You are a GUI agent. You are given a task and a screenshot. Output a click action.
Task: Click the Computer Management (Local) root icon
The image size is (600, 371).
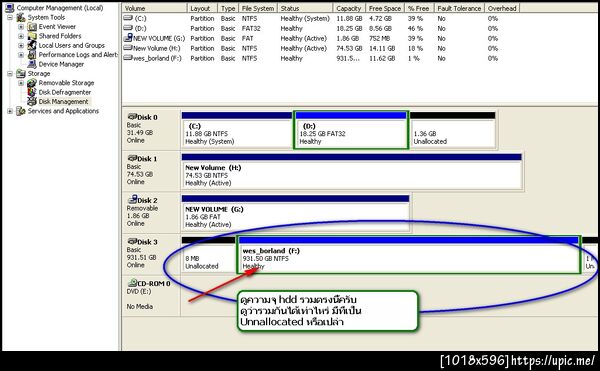pyautogui.click(x=10, y=7)
